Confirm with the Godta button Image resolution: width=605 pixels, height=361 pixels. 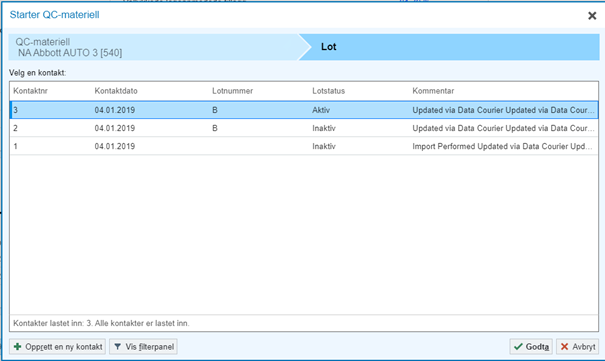point(531,347)
